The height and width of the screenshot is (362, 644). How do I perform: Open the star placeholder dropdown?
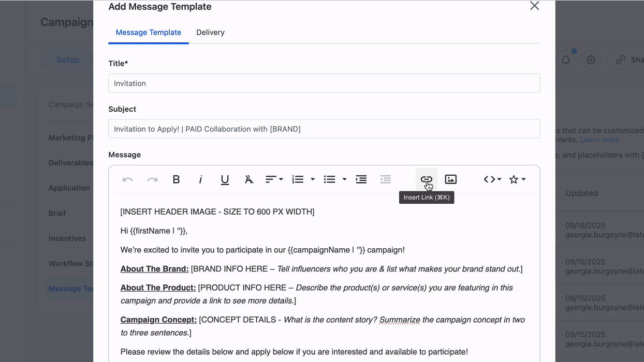click(517, 179)
